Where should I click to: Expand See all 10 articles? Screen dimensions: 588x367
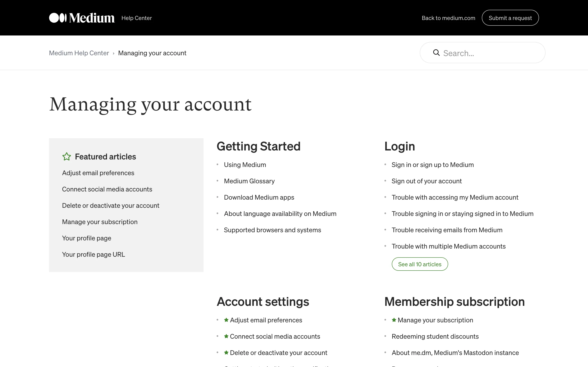pos(420,264)
